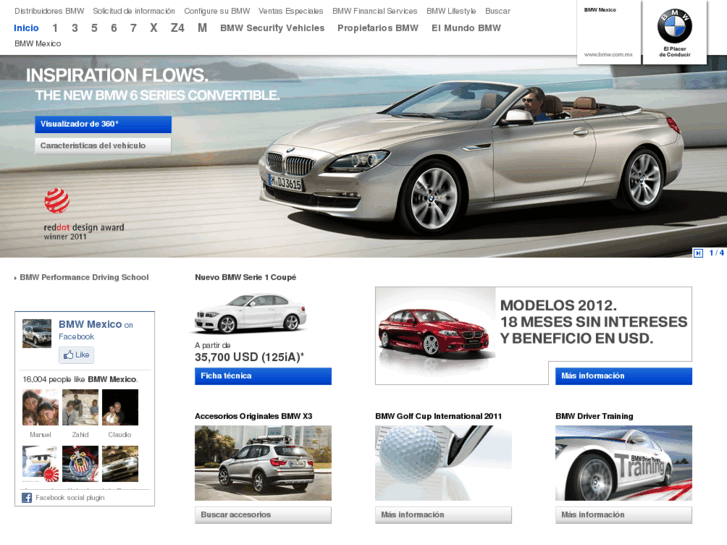Viewport: 727px width, 545px height.
Task: Click the 6 Series convertible hero image
Action: click(x=471, y=158)
